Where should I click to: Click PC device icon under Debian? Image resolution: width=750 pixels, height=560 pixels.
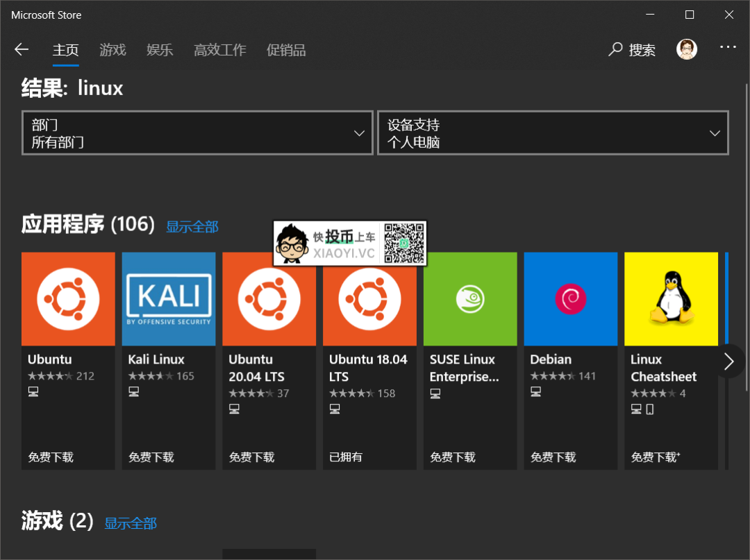coord(535,392)
